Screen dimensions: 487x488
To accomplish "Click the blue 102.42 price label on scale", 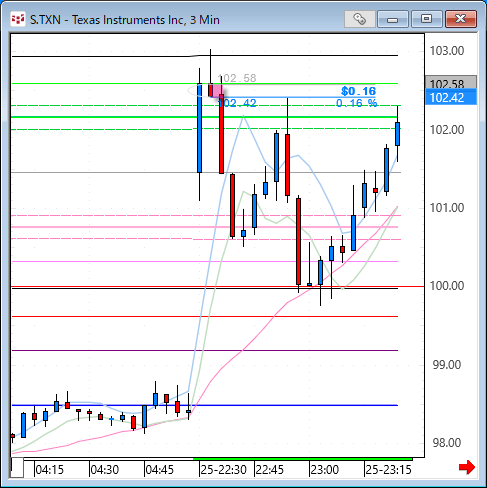I will [x=451, y=98].
